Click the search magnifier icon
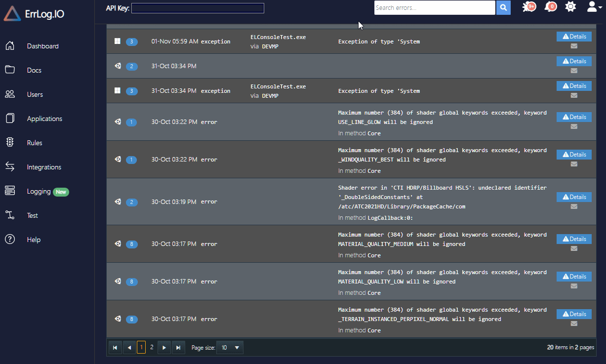Screen dimensions: 606x364 (x=503, y=8)
